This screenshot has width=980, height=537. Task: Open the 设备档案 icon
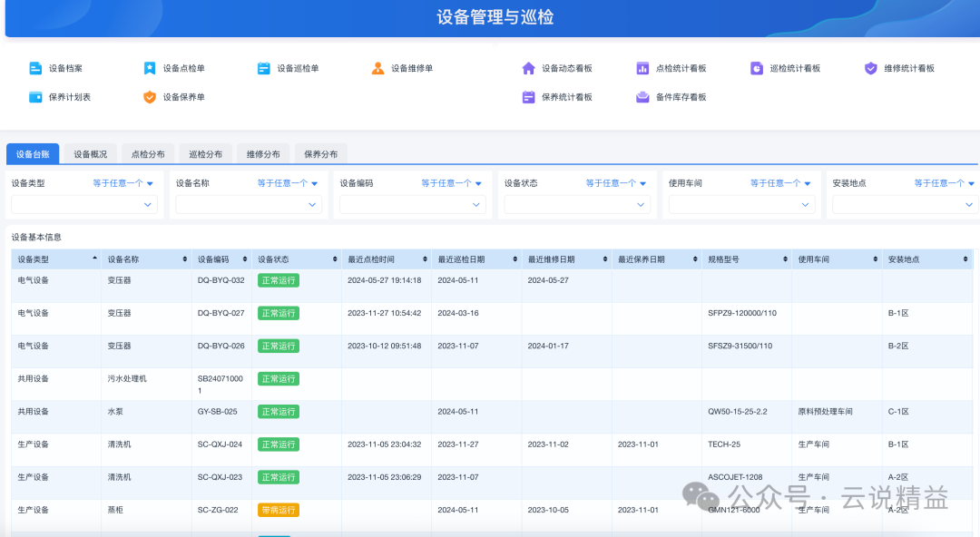click(x=35, y=68)
